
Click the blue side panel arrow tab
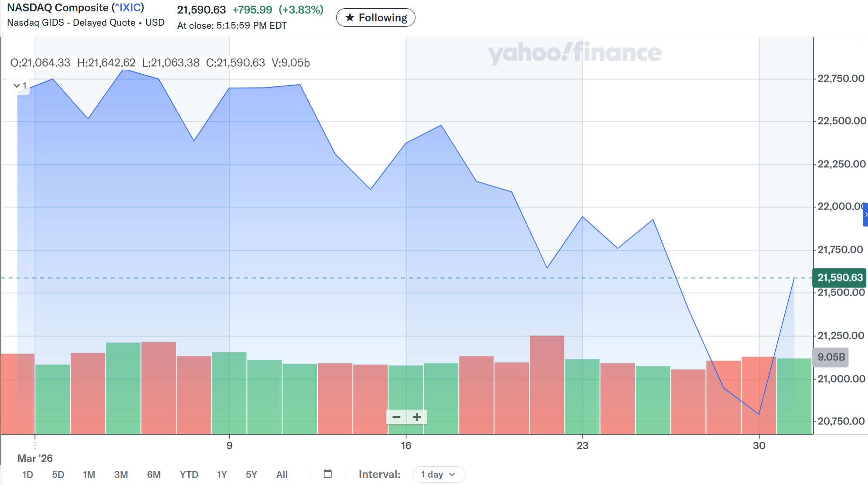(x=865, y=215)
